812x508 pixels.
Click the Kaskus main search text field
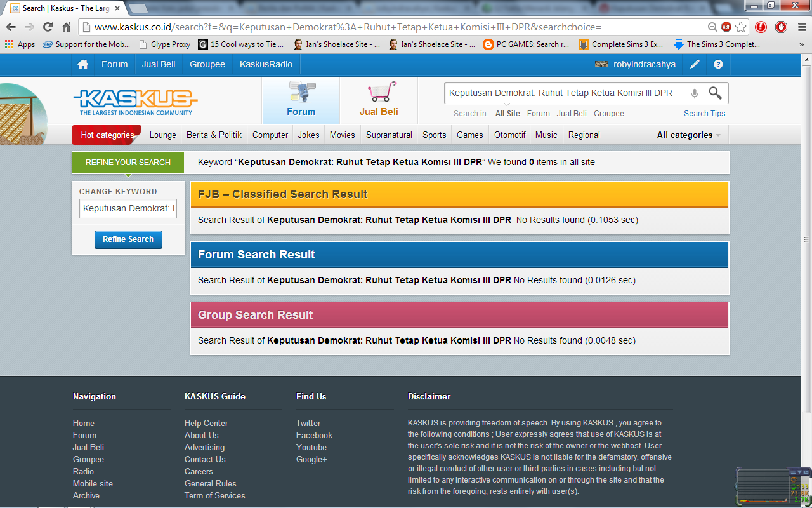tap(566, 93)
